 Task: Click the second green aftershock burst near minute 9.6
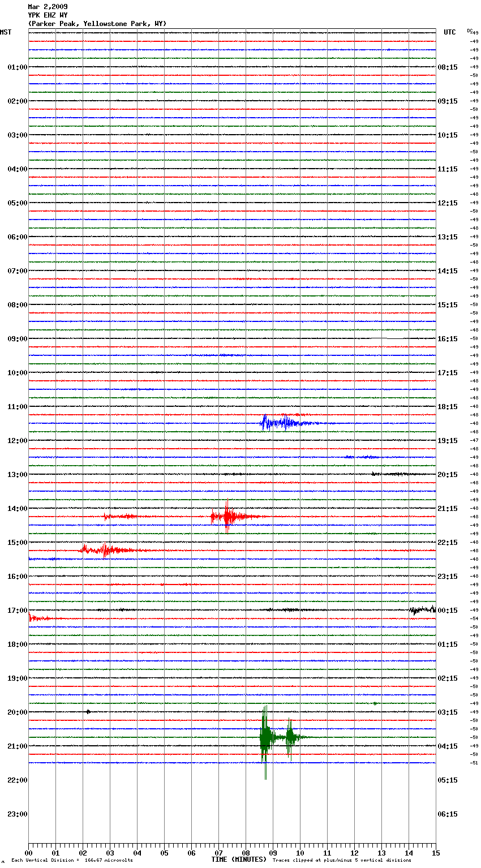point(290,737)
